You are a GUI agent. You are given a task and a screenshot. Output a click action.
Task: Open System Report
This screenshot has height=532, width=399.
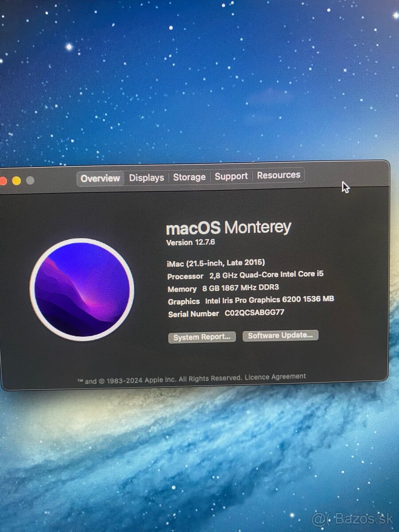point(202,337)
